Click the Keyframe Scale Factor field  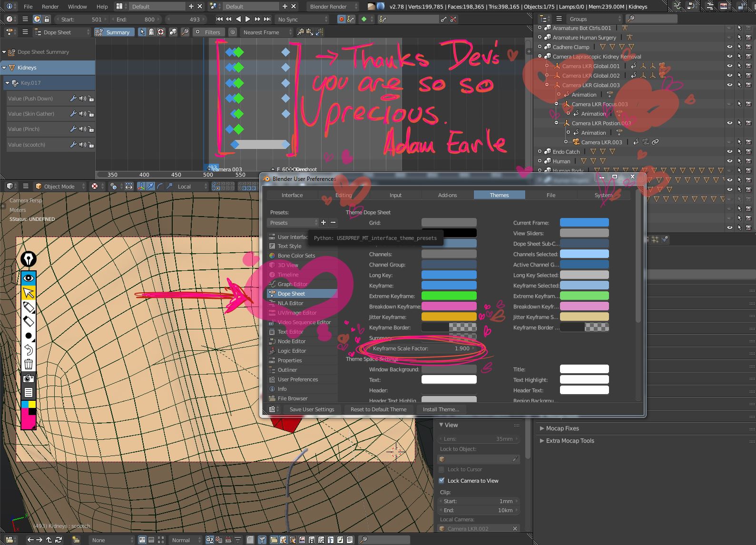(422, 348)
